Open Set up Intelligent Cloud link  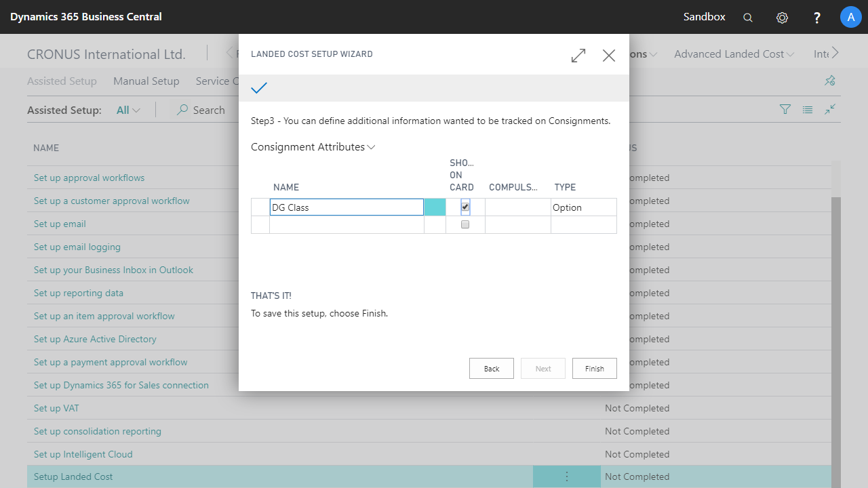83,454
